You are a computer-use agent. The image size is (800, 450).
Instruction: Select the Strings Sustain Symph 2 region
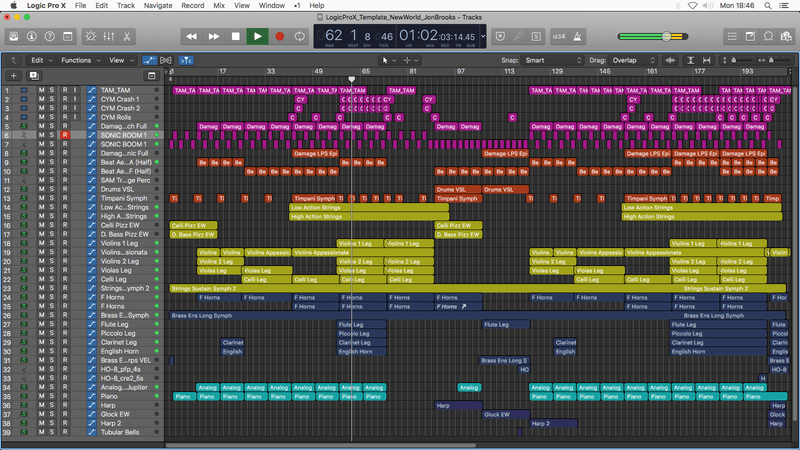pyautogui.click(x=478, y=288)
